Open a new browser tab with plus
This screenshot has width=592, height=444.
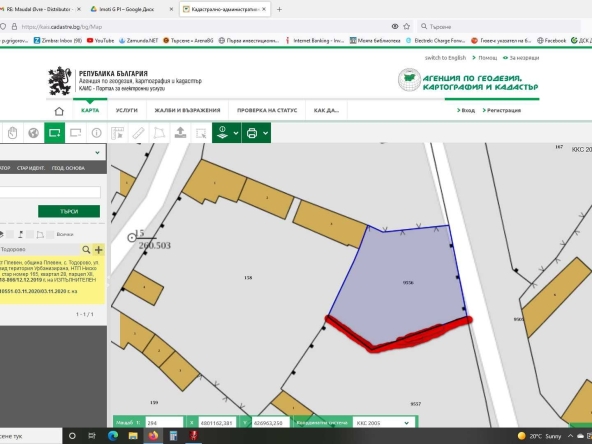pos(279,9)
